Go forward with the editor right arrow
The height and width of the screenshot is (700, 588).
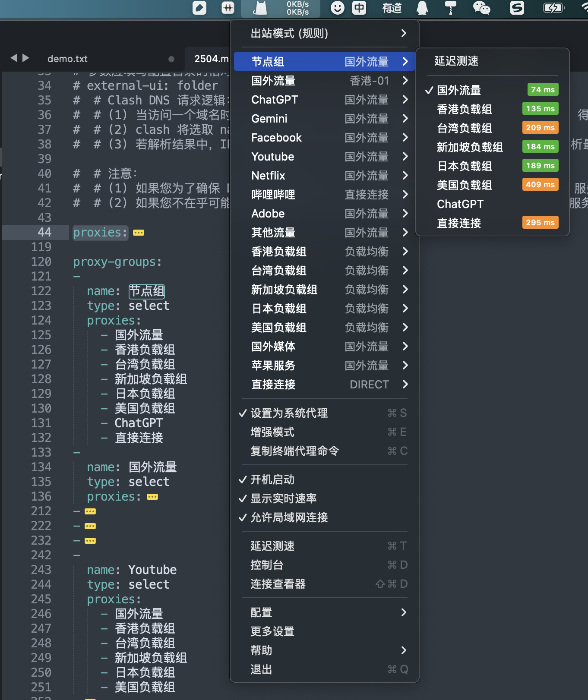[x=26, y=58]
